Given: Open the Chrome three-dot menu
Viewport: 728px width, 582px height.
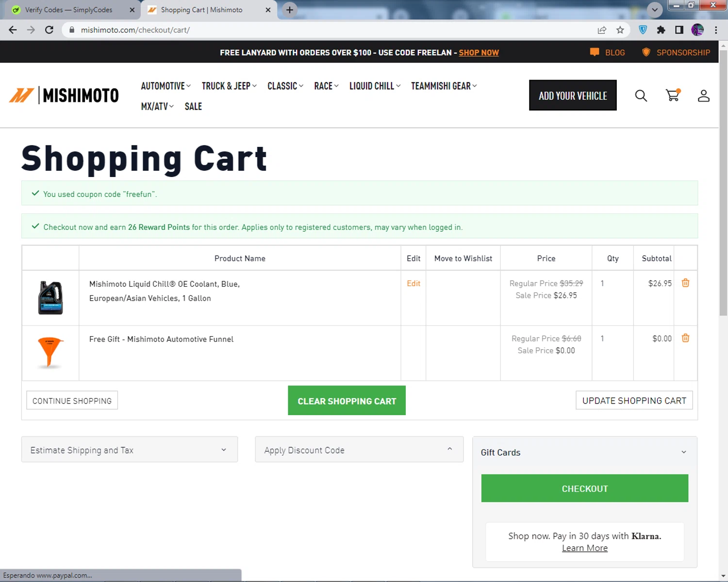Looking at the screenshot, I should coord(716,30).
